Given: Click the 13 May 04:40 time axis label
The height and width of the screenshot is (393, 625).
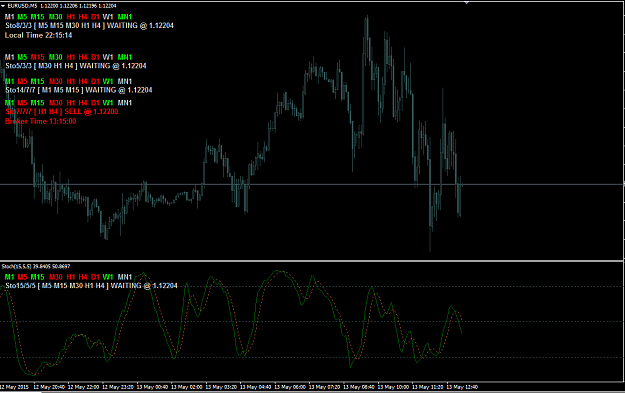Looking at the screenshot, I should click(x=256, y=387).
